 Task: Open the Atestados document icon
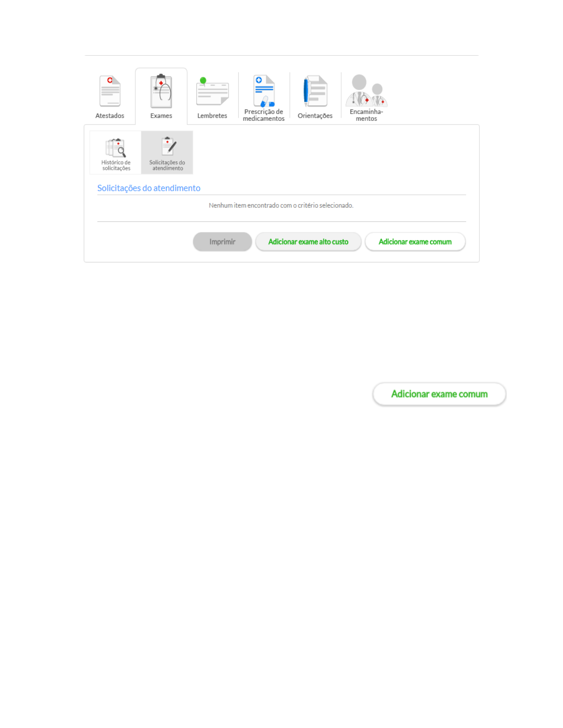[110, 91]
